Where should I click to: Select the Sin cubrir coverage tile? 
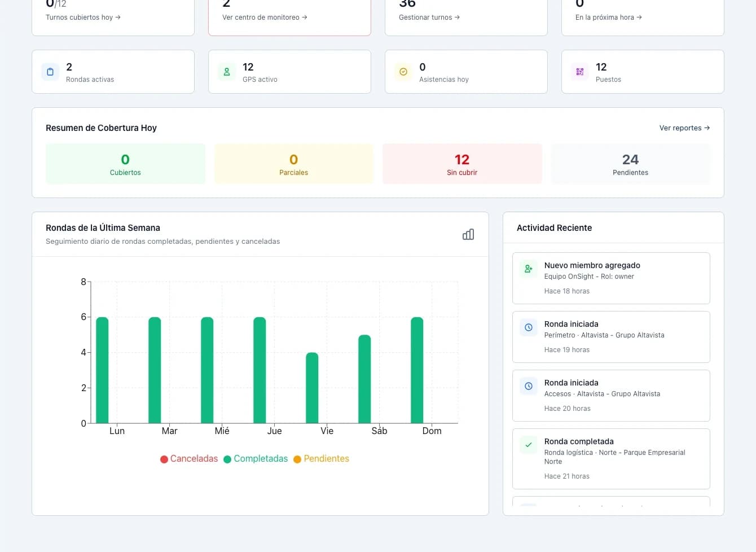pyautogui.click(x=462, y=164)
